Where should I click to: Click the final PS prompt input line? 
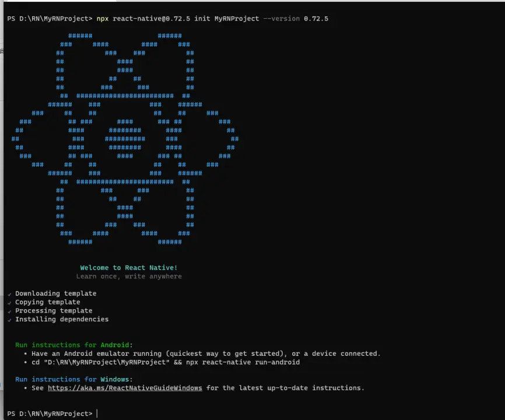[52, 414]
